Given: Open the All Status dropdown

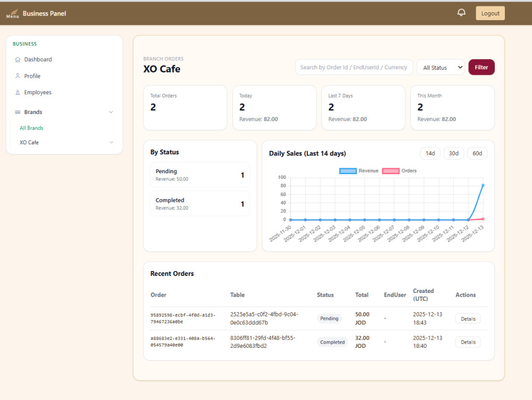Looking at the screenshot, I should click(x=440, y=67).
